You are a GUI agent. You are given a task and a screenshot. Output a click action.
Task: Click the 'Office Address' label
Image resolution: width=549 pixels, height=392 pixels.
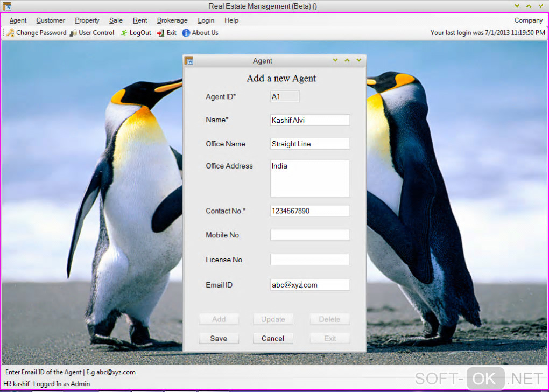point(229,166)
